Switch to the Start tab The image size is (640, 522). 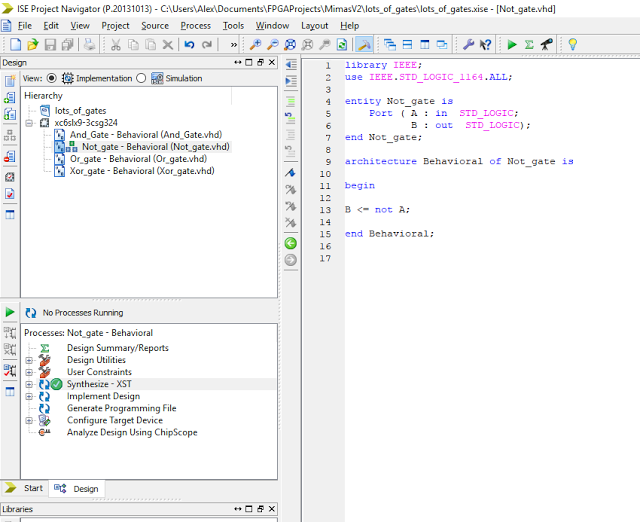coord(24,488)
